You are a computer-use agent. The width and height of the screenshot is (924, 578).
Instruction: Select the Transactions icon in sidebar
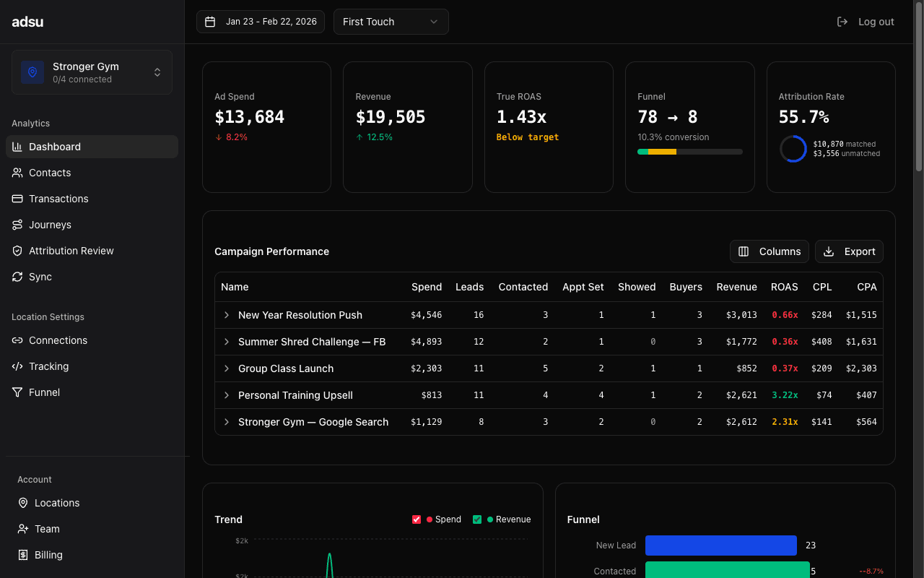point(16,199)
